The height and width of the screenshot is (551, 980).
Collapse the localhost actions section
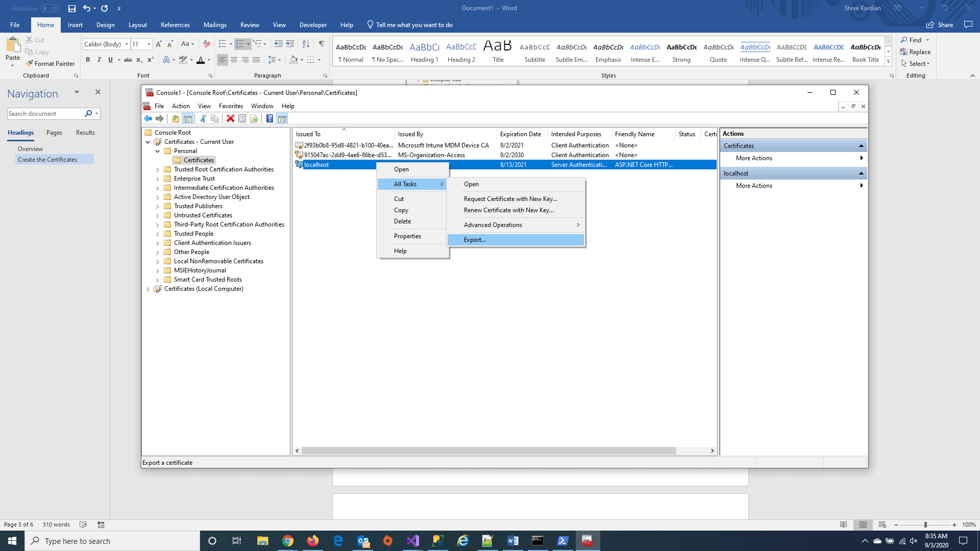coord(861,173)
